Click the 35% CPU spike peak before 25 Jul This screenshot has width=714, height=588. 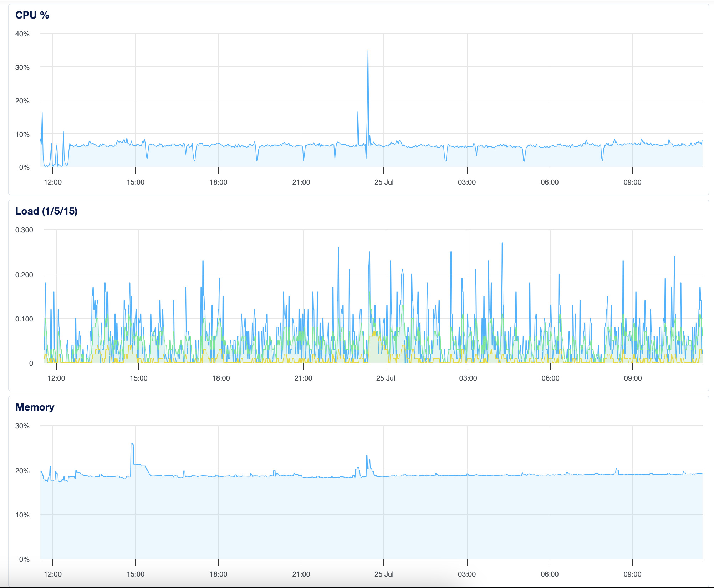368,51
